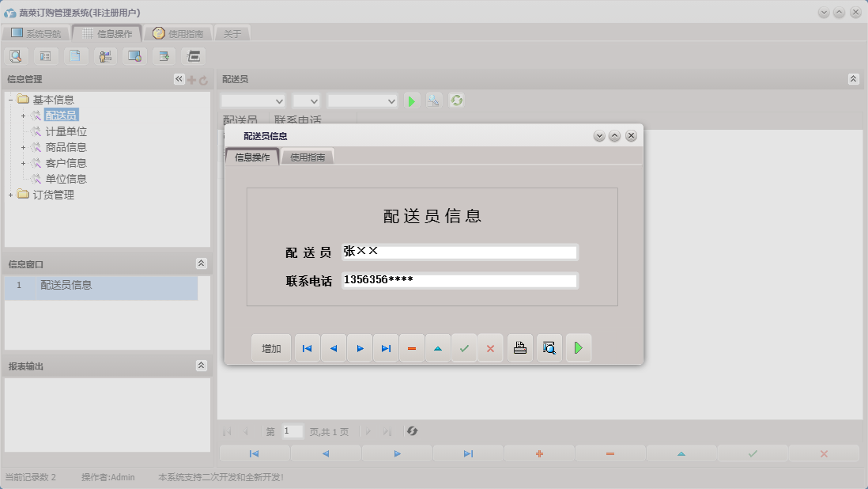
Task: Collapse the 信息窗口 panel
Action: pos(202,263)
